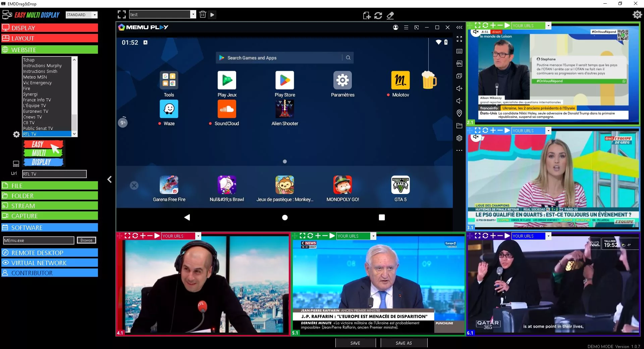Open MEmu more options three dots

point(459,150)
